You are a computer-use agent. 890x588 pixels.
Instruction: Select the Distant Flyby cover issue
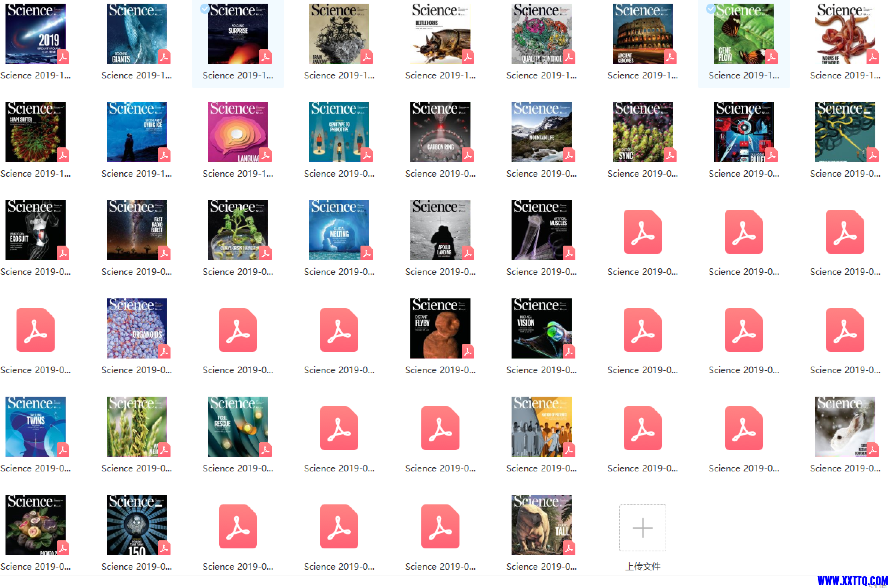[440, 328]
